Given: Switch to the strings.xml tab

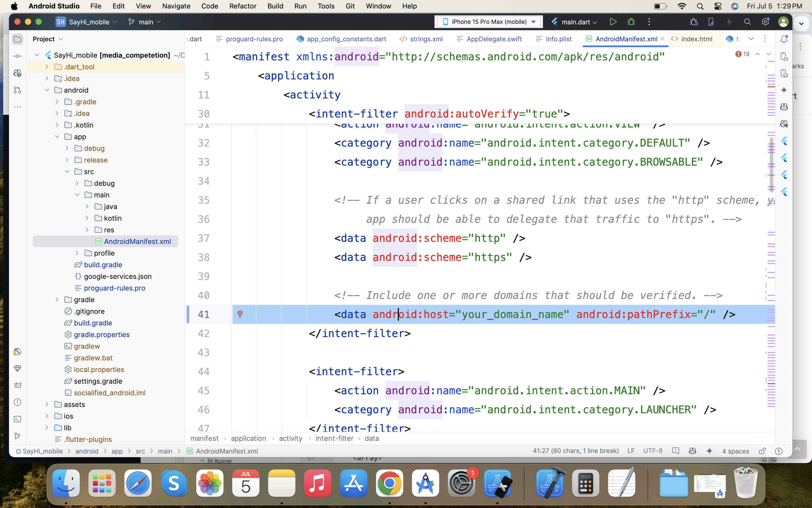Looking at the screenshot, I should [x=421, y=39].
